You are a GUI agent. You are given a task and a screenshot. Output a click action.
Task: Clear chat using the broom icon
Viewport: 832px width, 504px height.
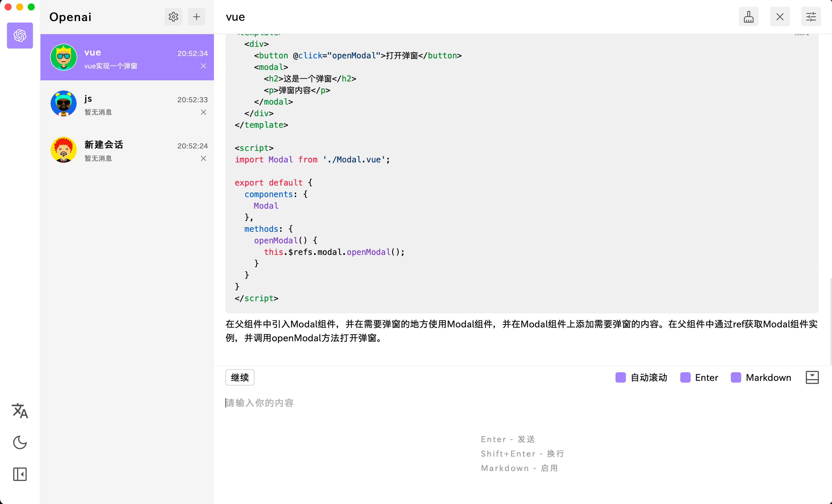(x=748, y=17)
